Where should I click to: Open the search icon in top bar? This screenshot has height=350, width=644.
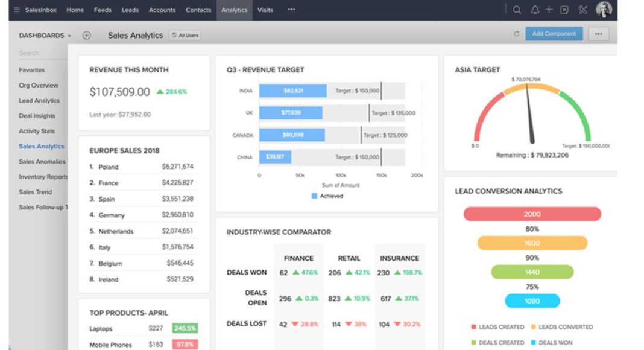[x=517, y=10]
